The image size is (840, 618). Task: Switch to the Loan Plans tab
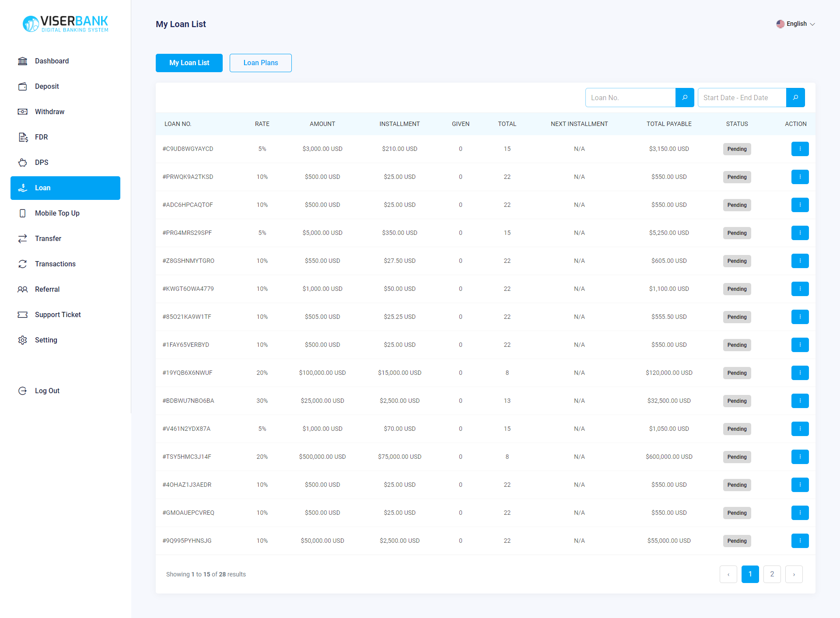click(260, 63)
